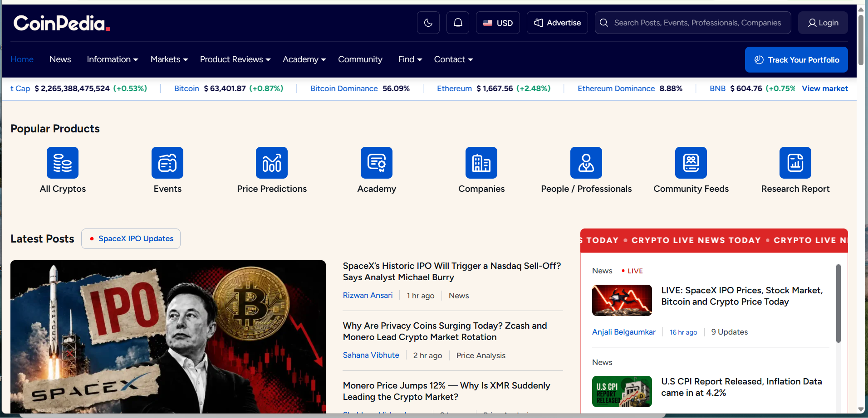Expand the Find dropdown

(410, 59)
